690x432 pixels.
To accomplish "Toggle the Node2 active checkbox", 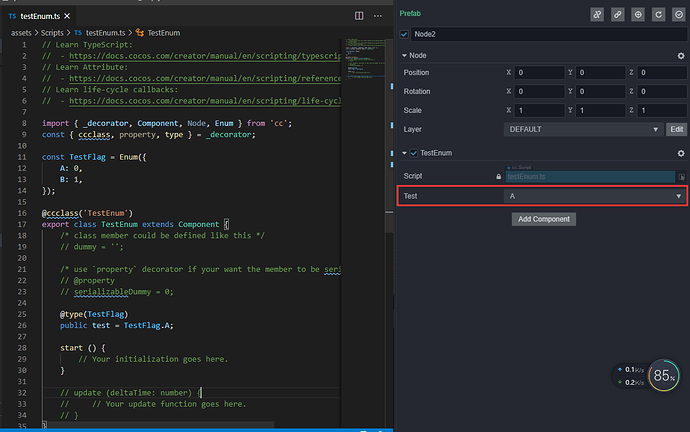I will [404, 34].
